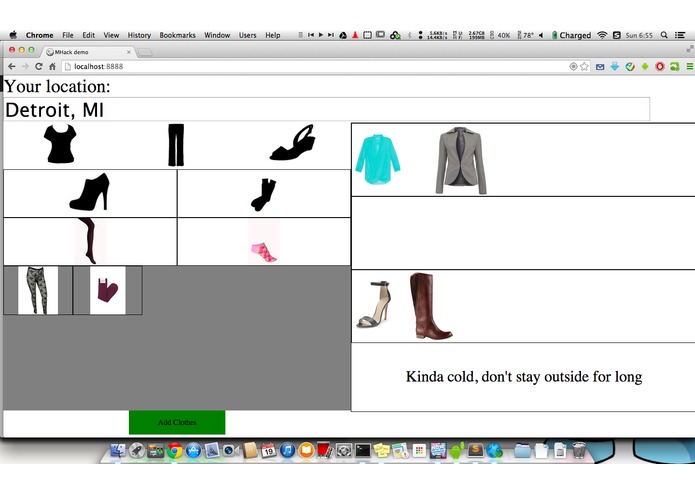Open the File menu
This screenshot has height=494, width=695.
point(68,35)
